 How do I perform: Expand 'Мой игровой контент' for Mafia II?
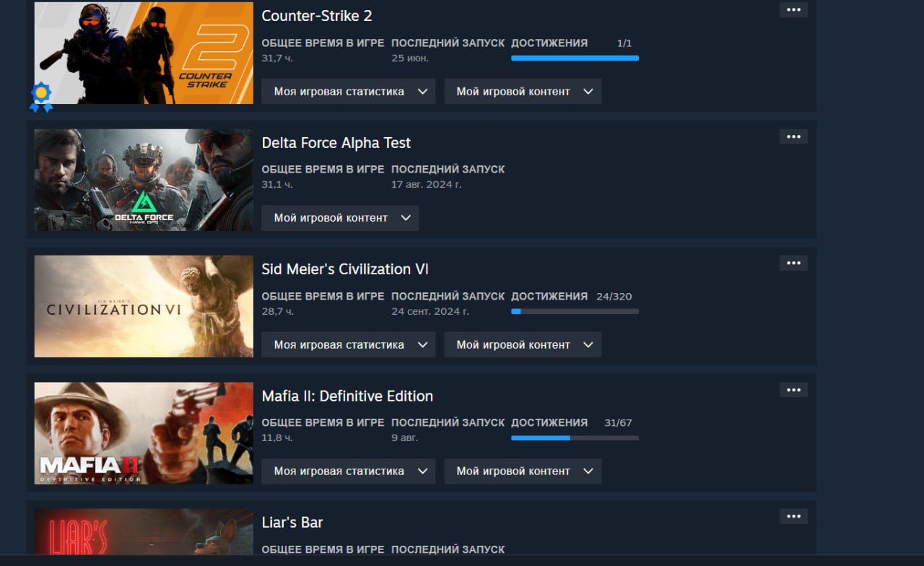(x=523, y=471)
